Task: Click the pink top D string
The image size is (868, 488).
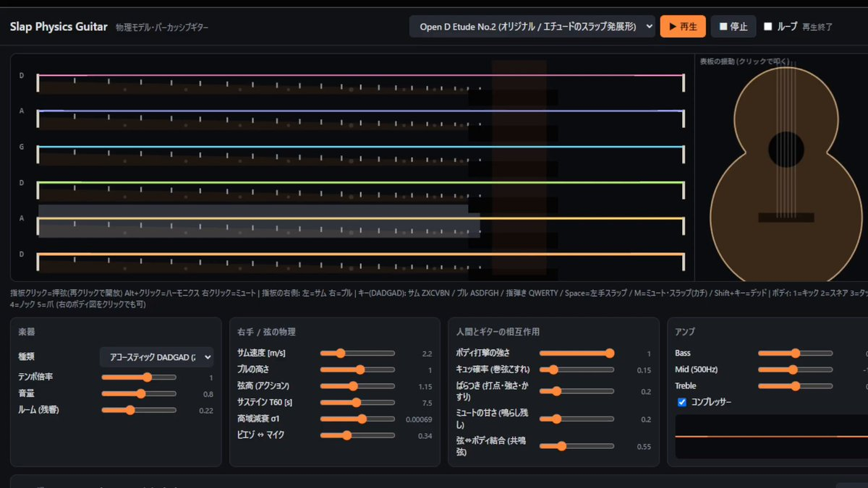Action: 360,75
